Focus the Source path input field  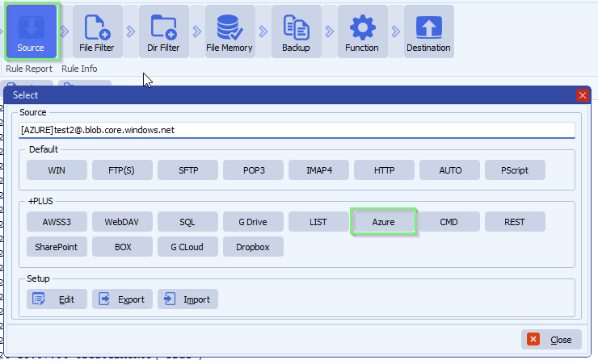(x=297, y=130)
